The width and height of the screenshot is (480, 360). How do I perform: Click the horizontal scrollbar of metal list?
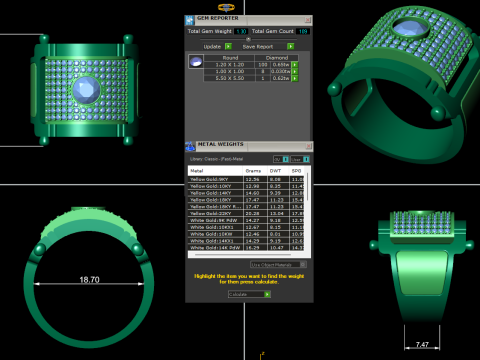[243, 255]
